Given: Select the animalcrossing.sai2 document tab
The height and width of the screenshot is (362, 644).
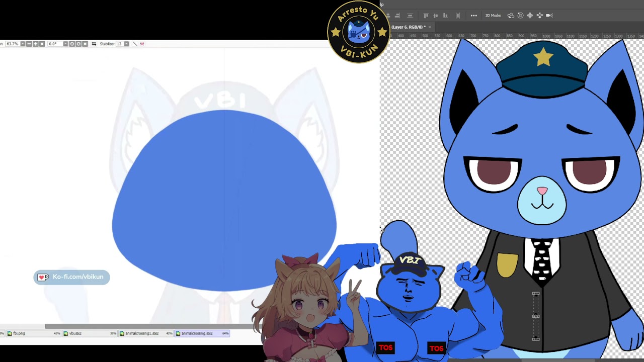Looking at the screenshot, I should [x=202, y=333].
